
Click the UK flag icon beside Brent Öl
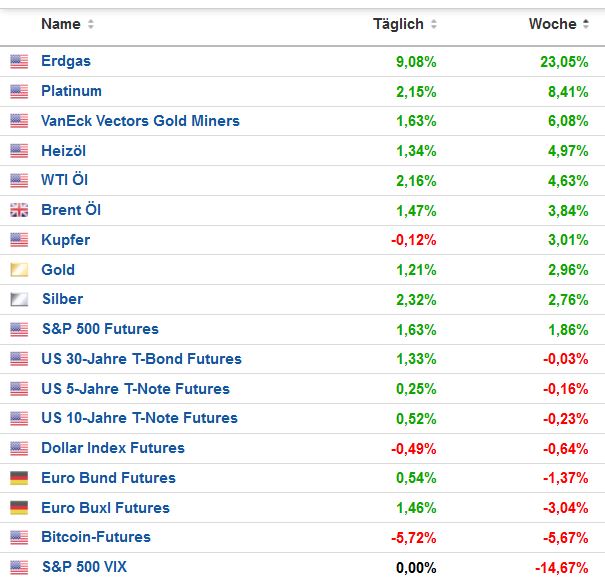[19, 211]
